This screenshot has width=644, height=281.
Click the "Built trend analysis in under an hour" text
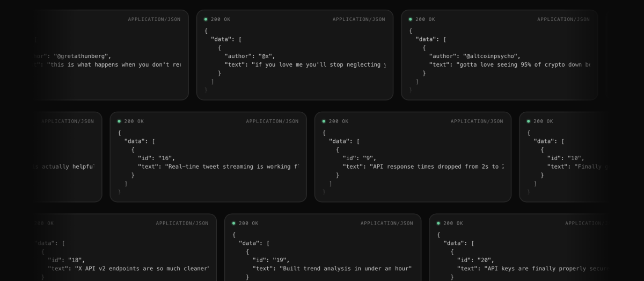(x=346, y=269)
